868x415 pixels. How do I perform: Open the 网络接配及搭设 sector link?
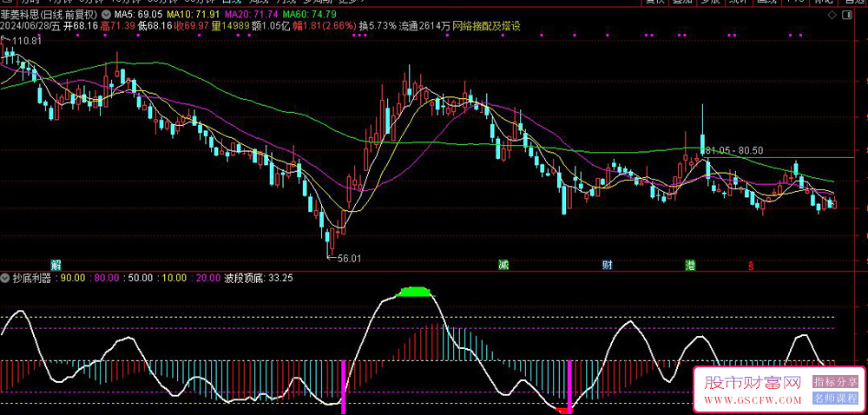[487, 25]
